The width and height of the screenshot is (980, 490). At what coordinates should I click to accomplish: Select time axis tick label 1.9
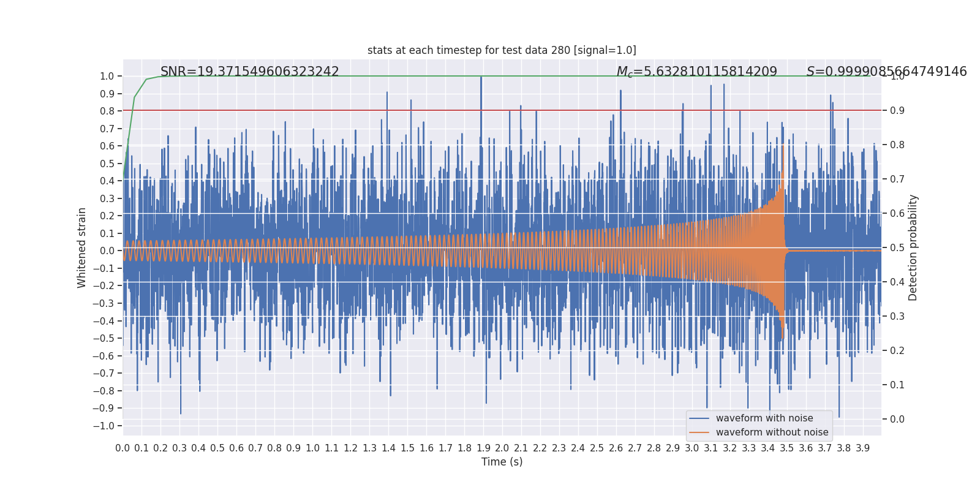click(x=483, y=448)
